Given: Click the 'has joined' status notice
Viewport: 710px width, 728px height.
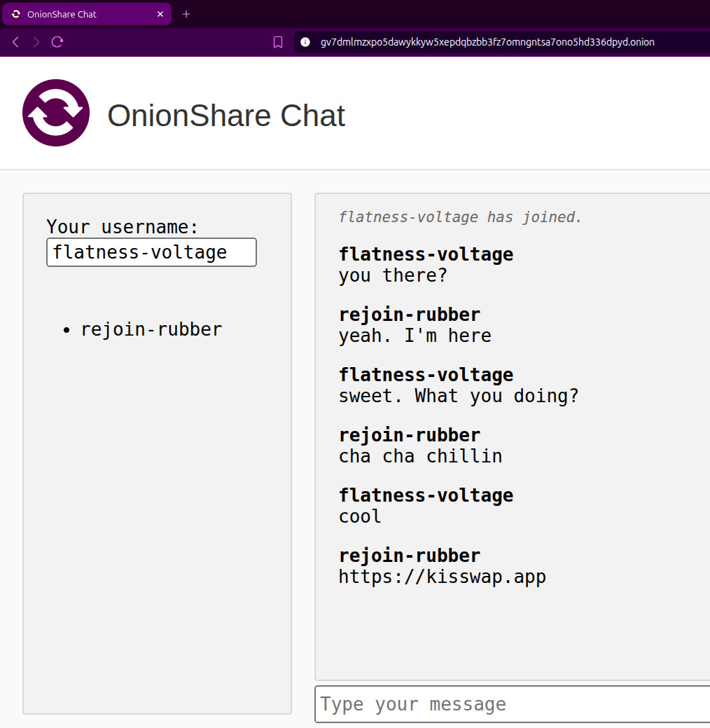Looking at the screenshot, I should (460, 217).
